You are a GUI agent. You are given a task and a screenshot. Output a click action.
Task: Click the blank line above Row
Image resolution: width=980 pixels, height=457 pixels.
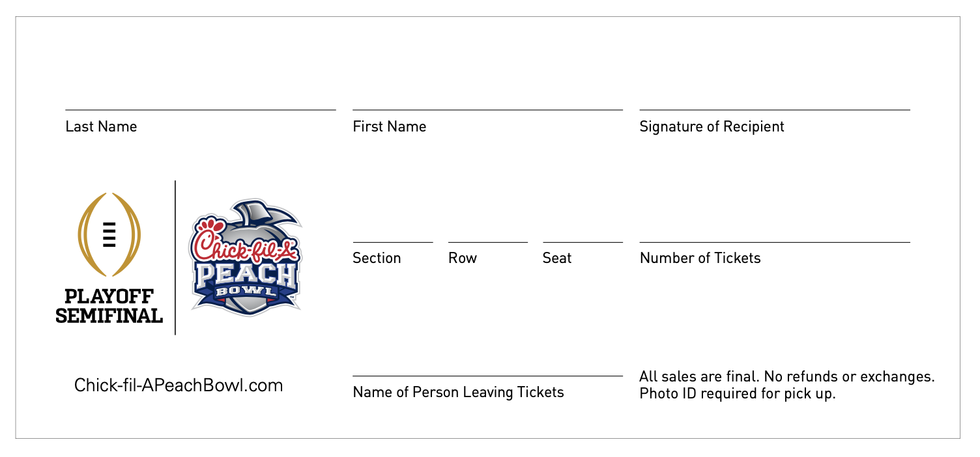488,242
